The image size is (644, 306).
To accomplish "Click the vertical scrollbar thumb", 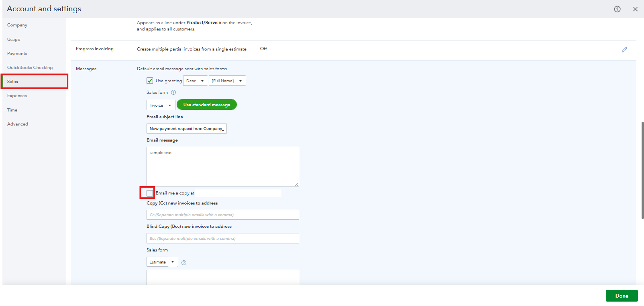I will (642, 170).
